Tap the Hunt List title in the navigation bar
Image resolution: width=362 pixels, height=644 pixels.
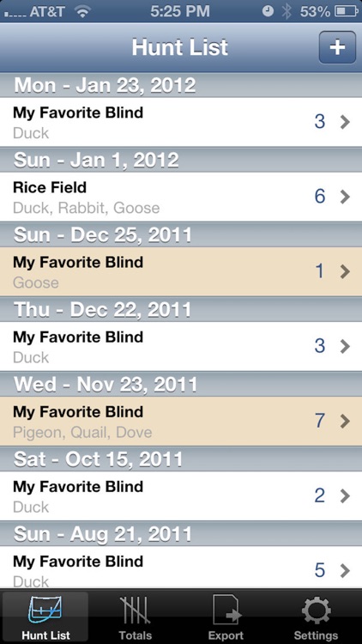coord(180,47)
